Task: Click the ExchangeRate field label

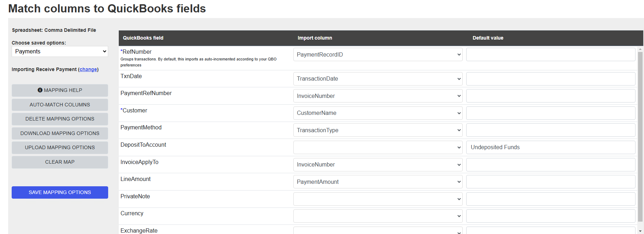Action: 139,230
